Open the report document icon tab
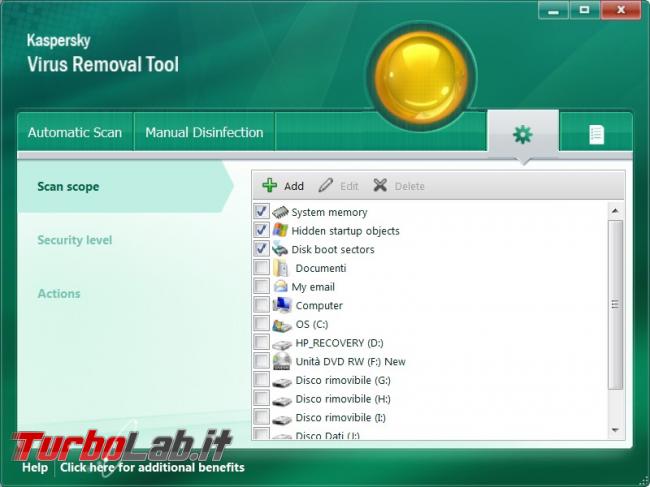Screen dimensions: 650x487 pyautogui.click(x=596, y=135)
